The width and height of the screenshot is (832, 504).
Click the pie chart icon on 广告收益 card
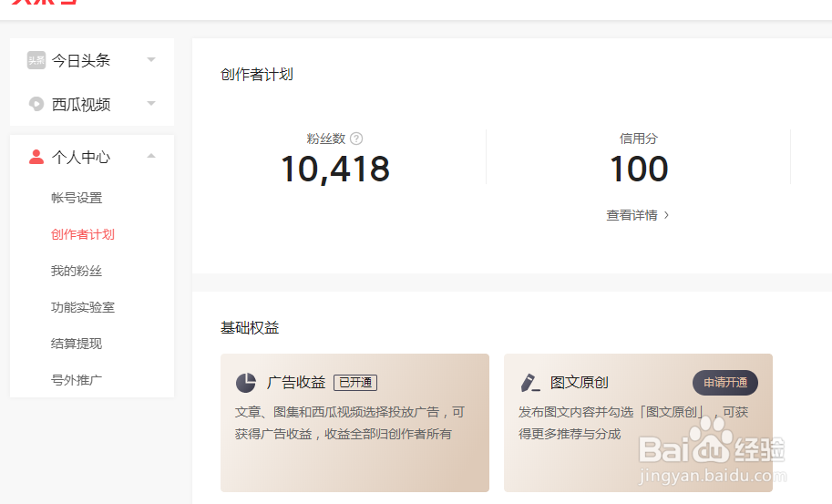tap(246, 383)
